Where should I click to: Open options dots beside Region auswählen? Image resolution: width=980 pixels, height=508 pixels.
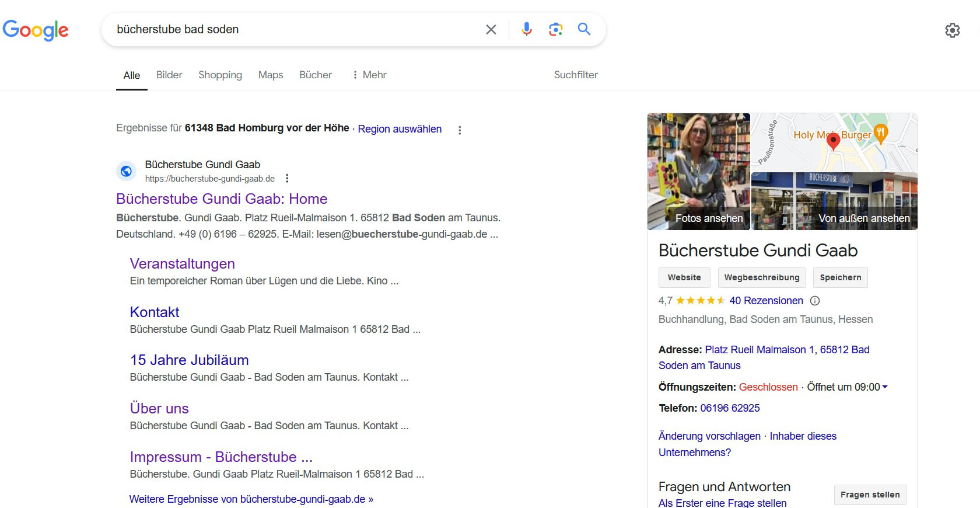pyautogui.click(x=460, y=130)
